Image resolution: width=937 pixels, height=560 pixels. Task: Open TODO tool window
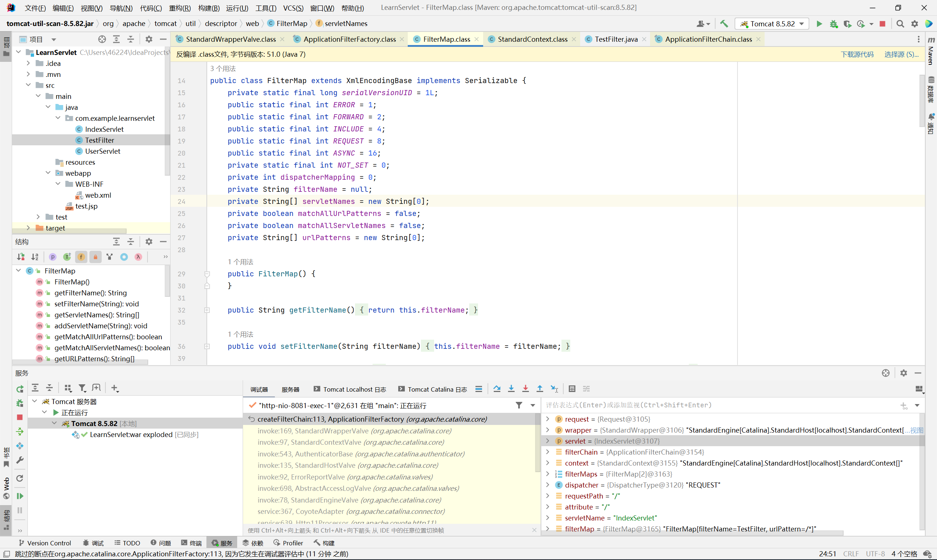point(127,543)
